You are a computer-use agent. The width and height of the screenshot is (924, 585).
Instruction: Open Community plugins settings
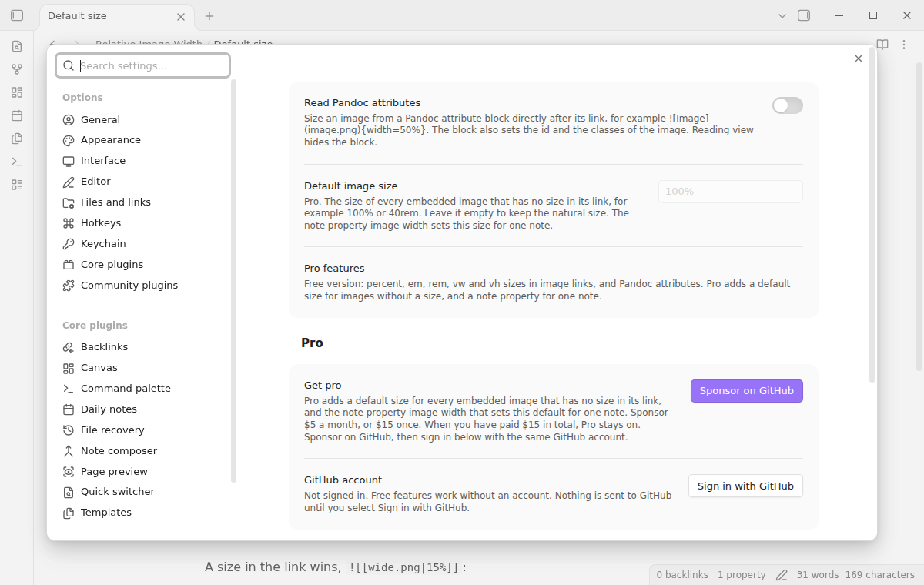coord(142,286)
